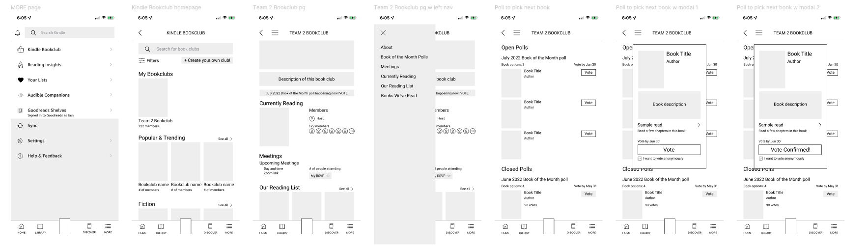Screen dimensions: 868x247
Task: Tap the Your Lists heart icon
Action: (x=21, y=80)
